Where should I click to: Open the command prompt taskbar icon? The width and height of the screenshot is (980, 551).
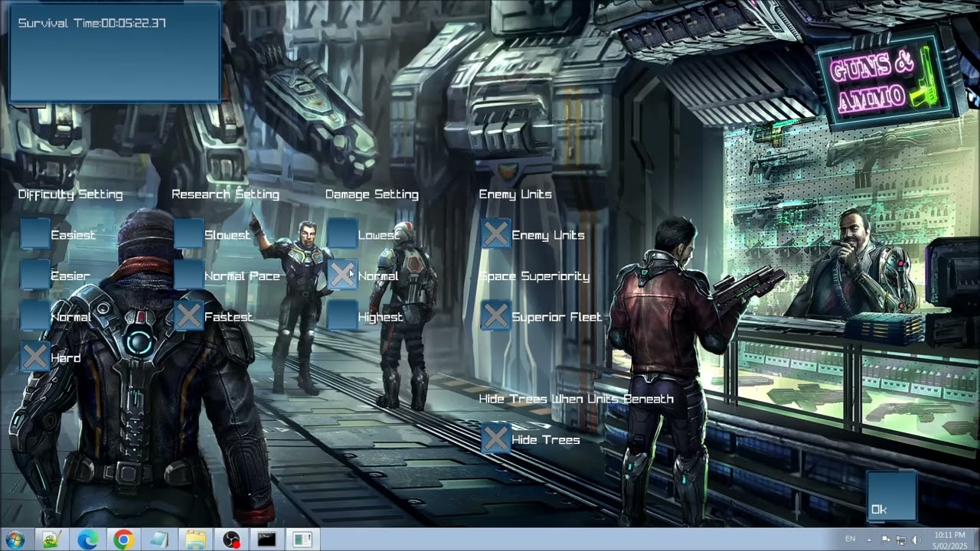[266, 540]
